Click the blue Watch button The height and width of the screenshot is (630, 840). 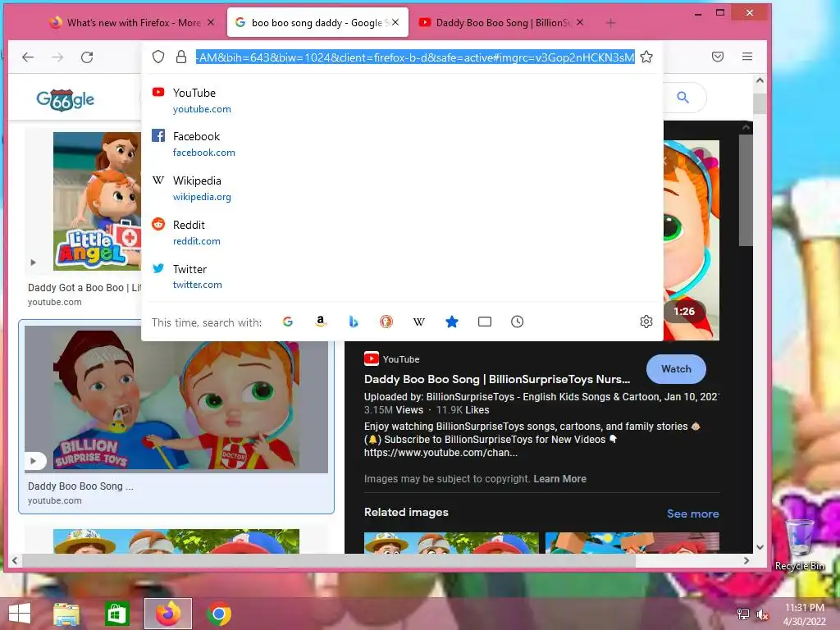[676, 368]
